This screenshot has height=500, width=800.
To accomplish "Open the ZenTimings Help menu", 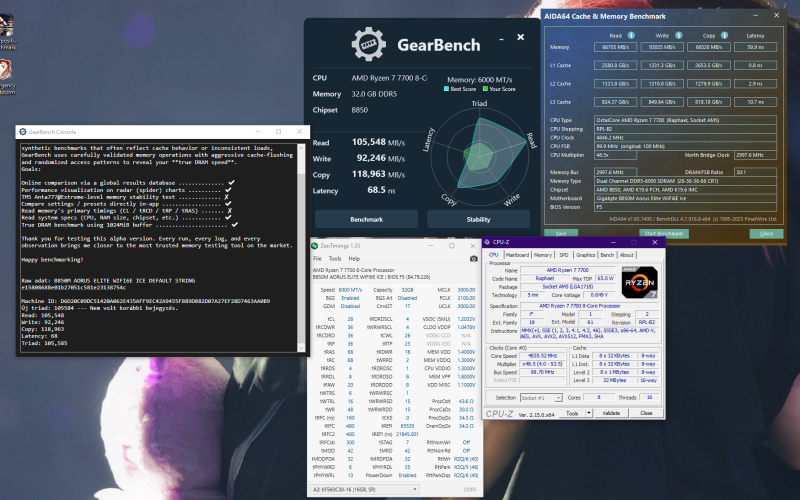I will [x=354, y=259].
